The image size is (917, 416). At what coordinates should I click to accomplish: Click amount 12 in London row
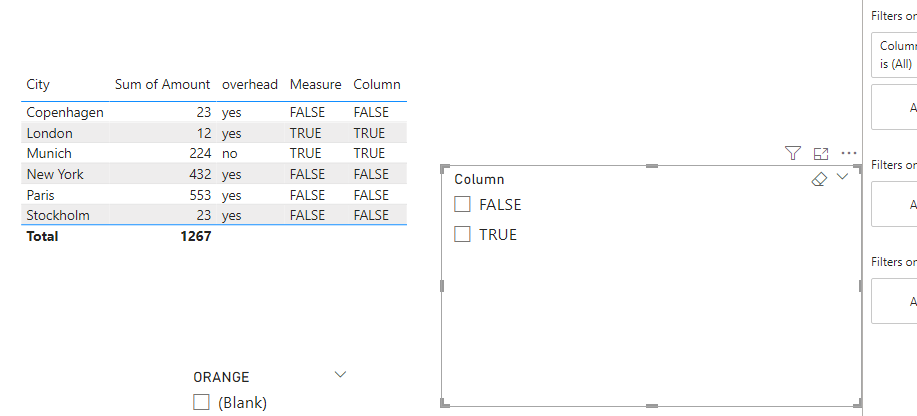204,133
